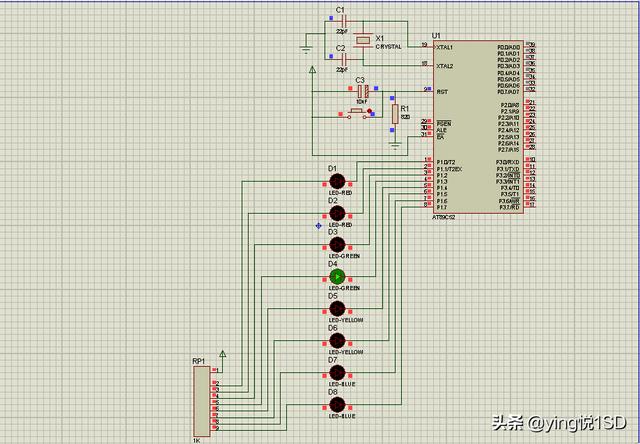The height and width of the screenshot is (444, 640).
Task: Select ground symbol beside the crystal capacitors
Action: (306, 50)
